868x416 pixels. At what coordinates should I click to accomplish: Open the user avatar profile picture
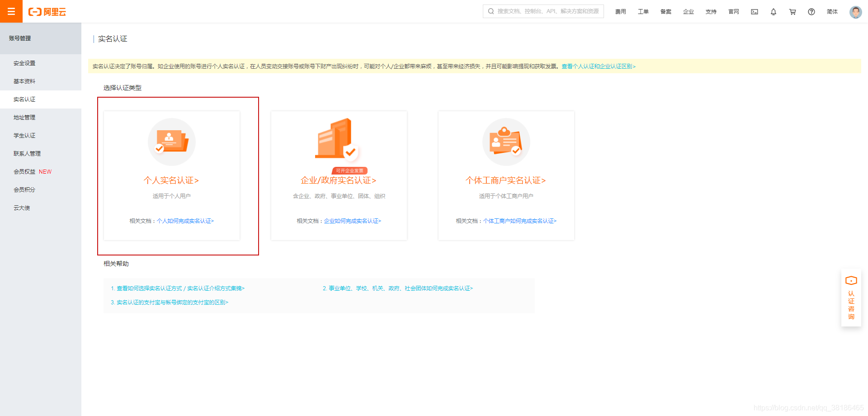855,12
